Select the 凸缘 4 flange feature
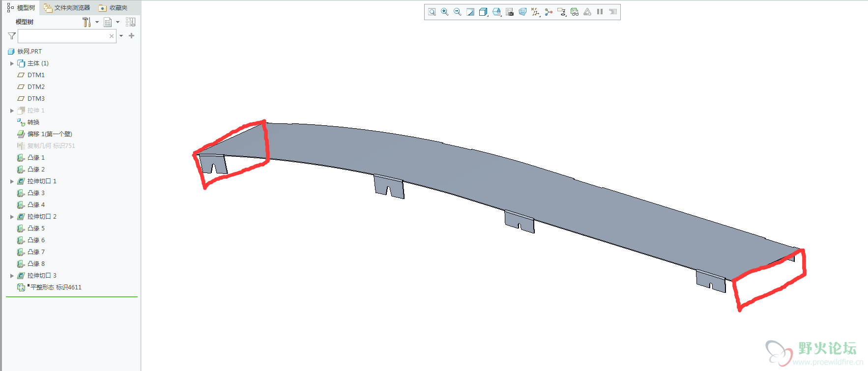Viewport: 868px width, 371px height. (31, 205)
